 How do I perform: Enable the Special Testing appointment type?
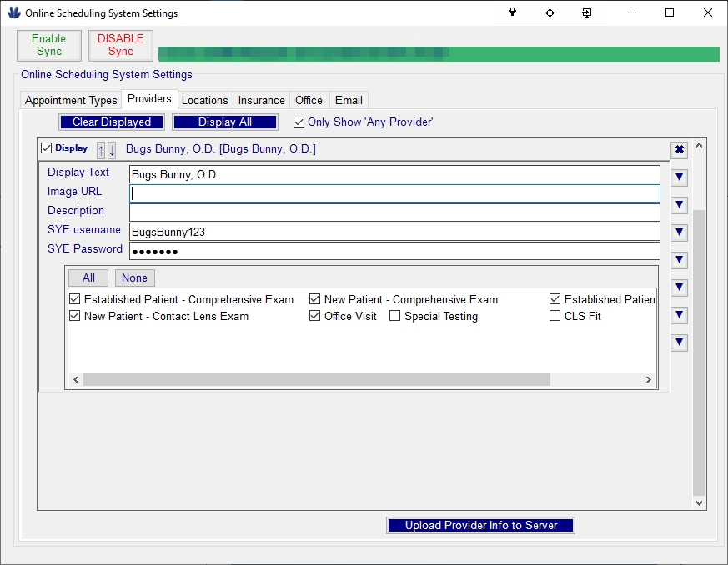(x=395, y=317)
